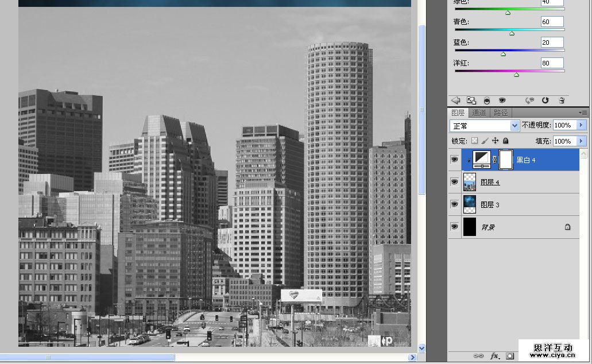Click the lock all padlock icon

[505, 141]
